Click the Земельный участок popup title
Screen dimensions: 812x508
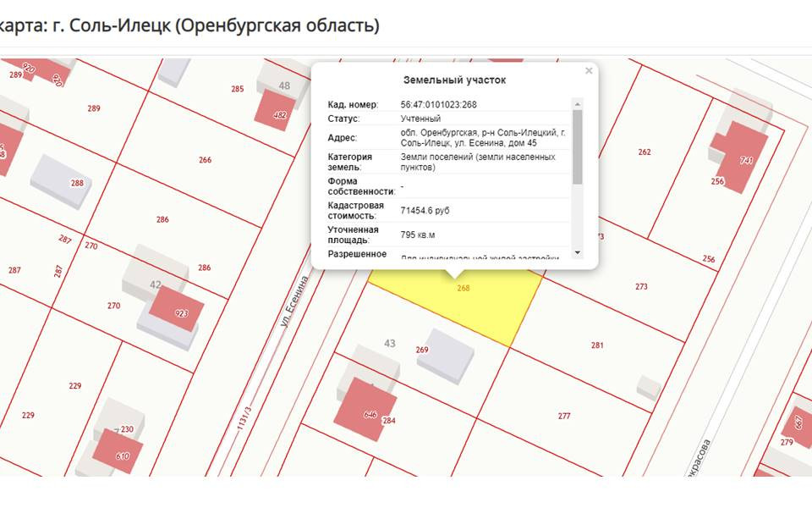454,80
